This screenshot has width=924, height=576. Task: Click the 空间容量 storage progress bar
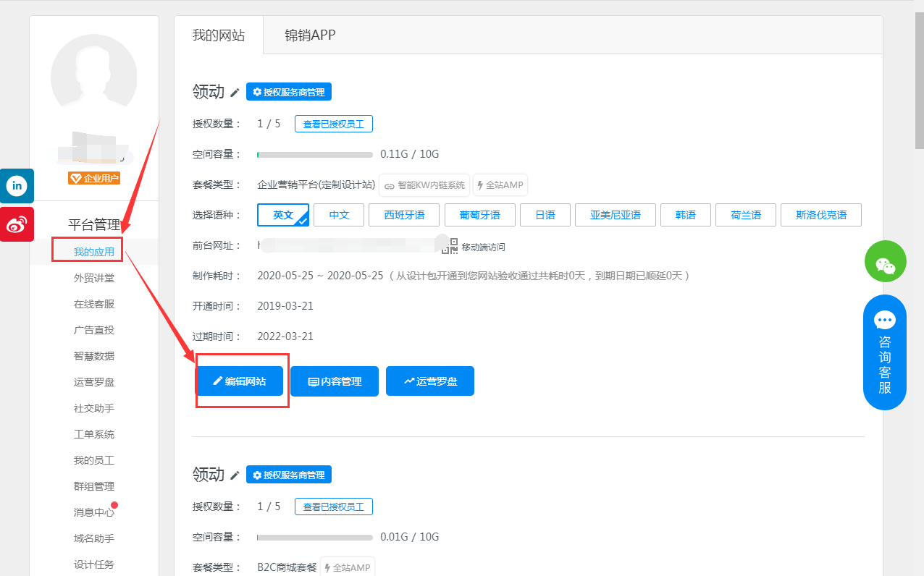pos(314,154)
